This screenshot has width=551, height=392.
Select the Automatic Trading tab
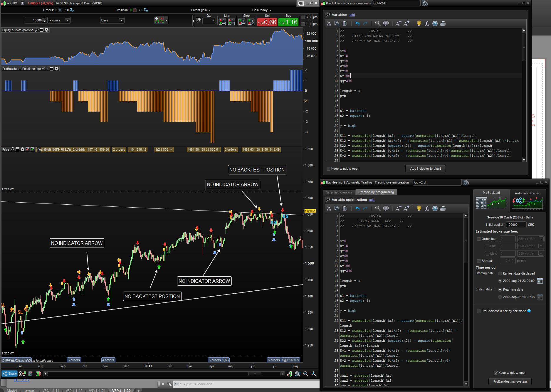coord(528,201)
